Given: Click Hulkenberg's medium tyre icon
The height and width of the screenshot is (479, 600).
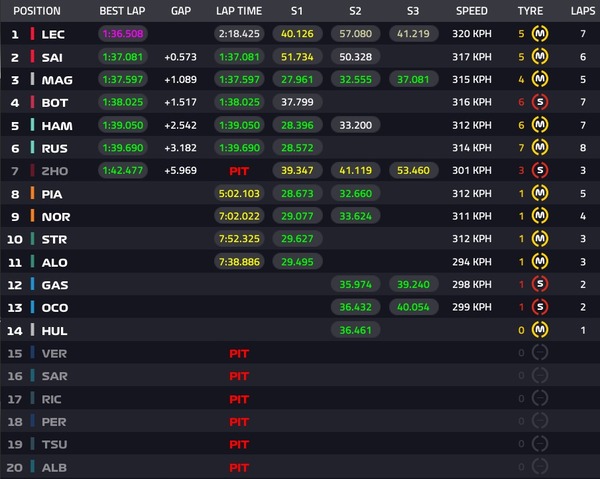Looking at the screenshot, I should click(x=540, y=329).
